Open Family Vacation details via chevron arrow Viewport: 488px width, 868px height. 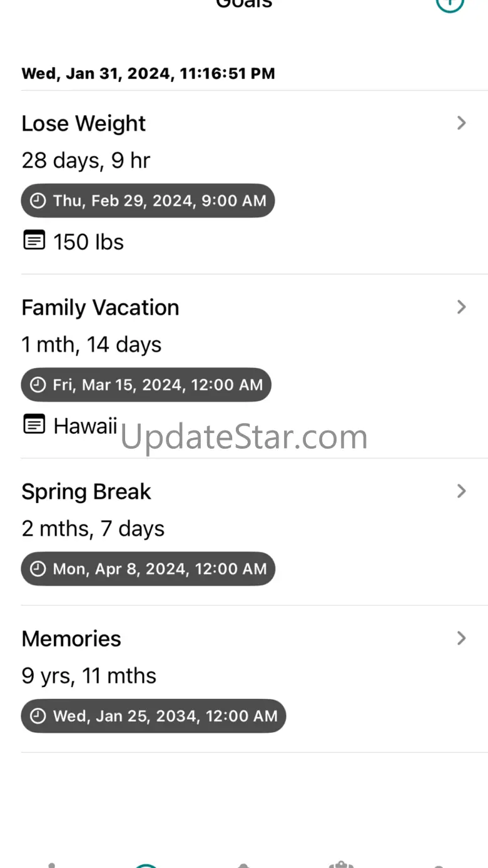pyautogui.click(x=462, y=307)
